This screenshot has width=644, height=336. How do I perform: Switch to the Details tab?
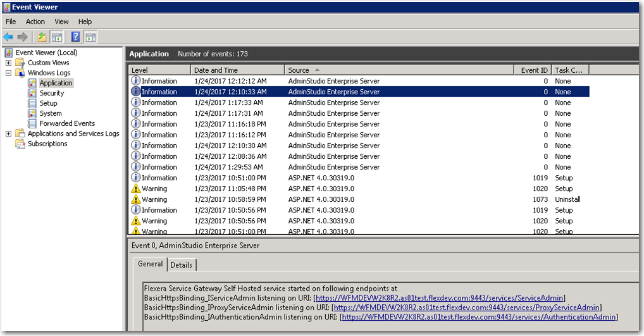coord(181,265)
